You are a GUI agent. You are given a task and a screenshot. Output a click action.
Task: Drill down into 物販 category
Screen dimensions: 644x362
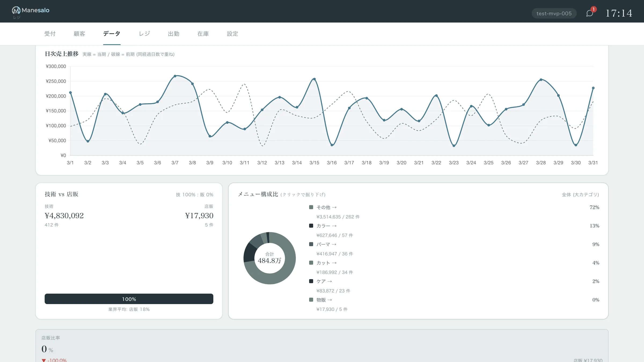click(x=324, y=300)
